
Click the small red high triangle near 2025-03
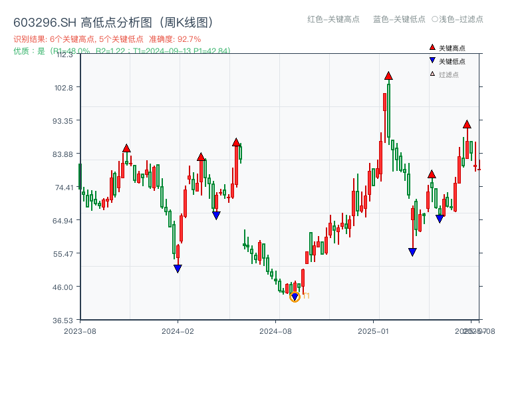coord(432,175)
